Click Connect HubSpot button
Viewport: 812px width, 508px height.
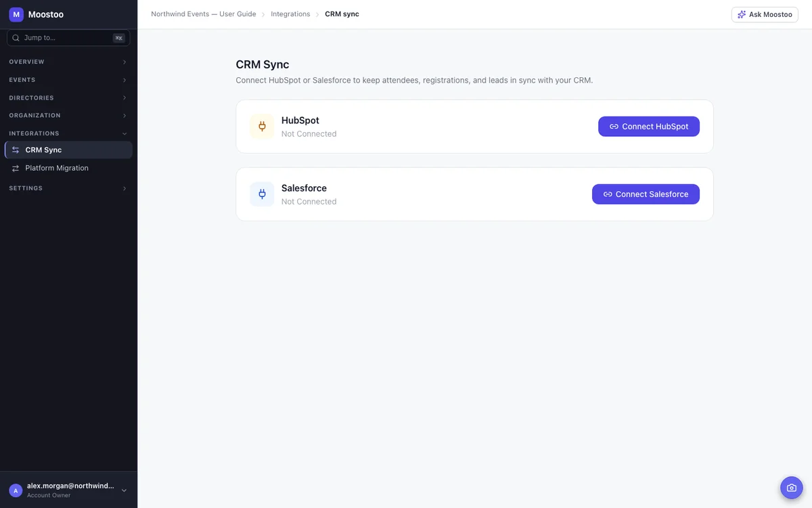click(x=649, y=127)
